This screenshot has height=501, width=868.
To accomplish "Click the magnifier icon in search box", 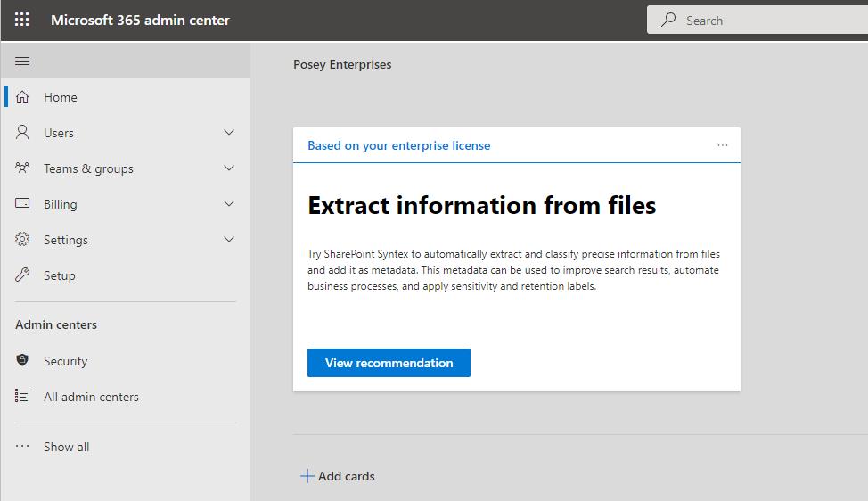I will coord(668,20).
